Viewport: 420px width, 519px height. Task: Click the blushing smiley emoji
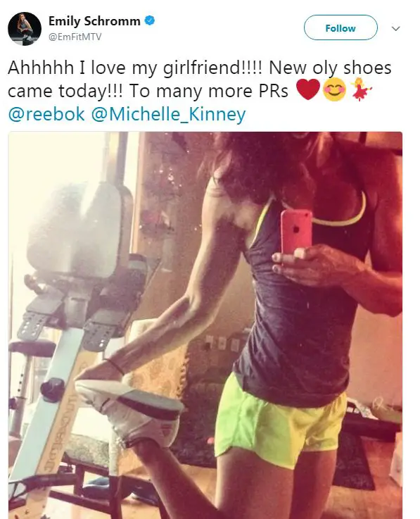pos(334,90)
